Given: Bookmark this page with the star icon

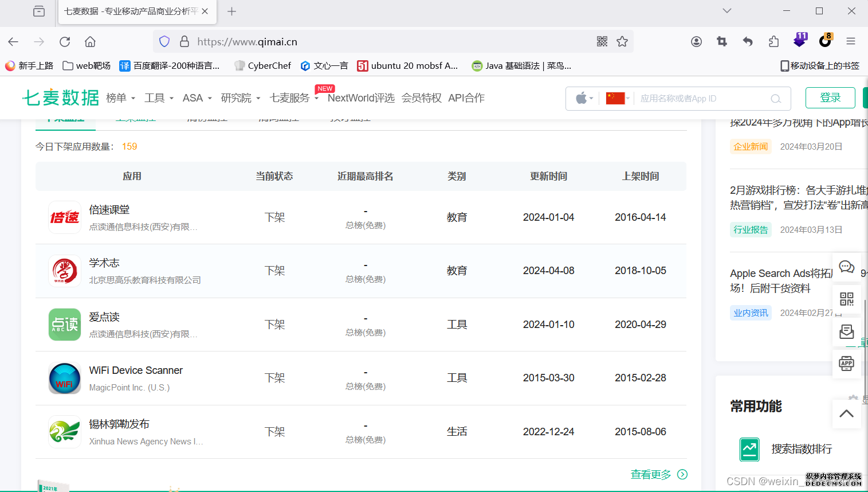Looking at the screenshot, I should click(x=622, y=41).
